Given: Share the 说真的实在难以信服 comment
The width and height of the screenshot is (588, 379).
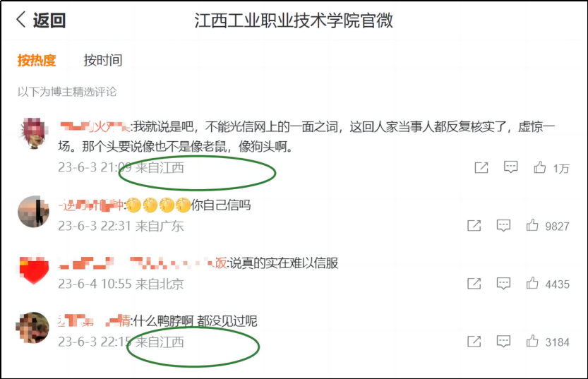Looking at the screenshot, I should pyautogui.click(x=474, y=284).
